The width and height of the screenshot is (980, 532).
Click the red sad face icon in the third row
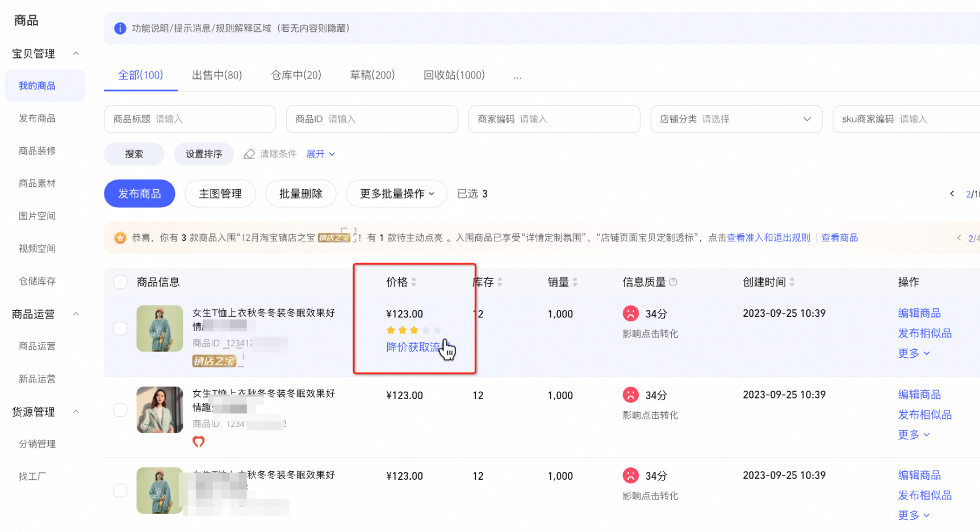click(x=631, y=475)
